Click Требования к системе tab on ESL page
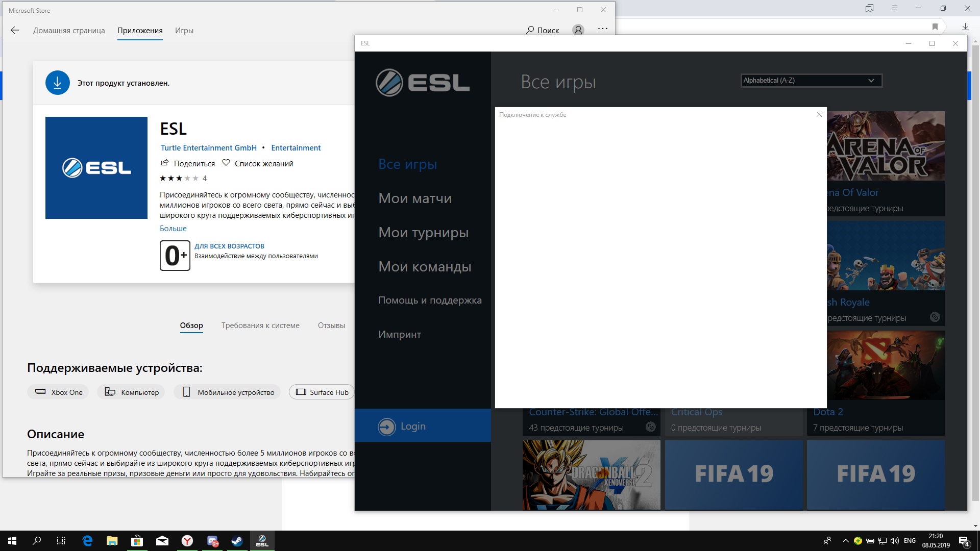 pos(260,325)
